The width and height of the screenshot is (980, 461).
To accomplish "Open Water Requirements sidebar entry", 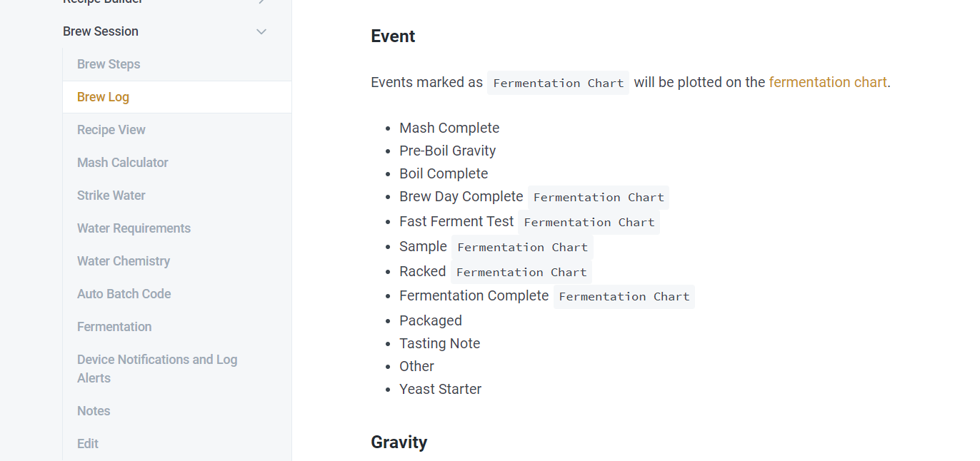I will [134, 228].
